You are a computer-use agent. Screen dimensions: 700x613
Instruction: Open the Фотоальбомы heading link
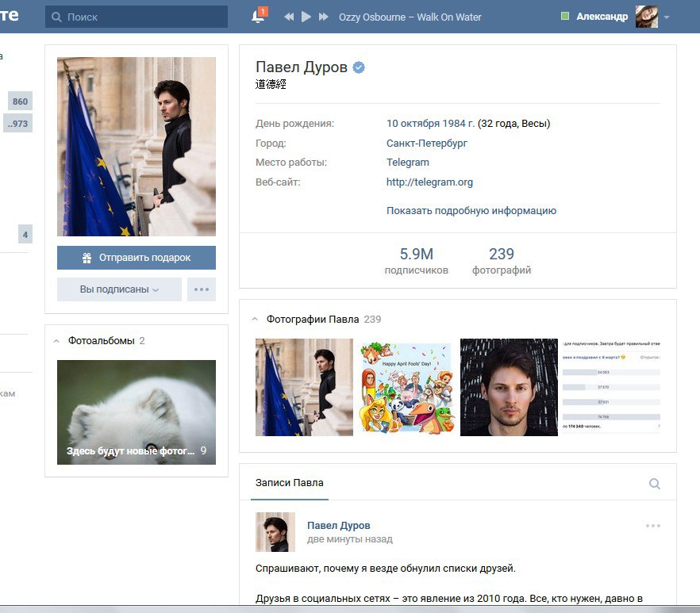coord(102,340)
